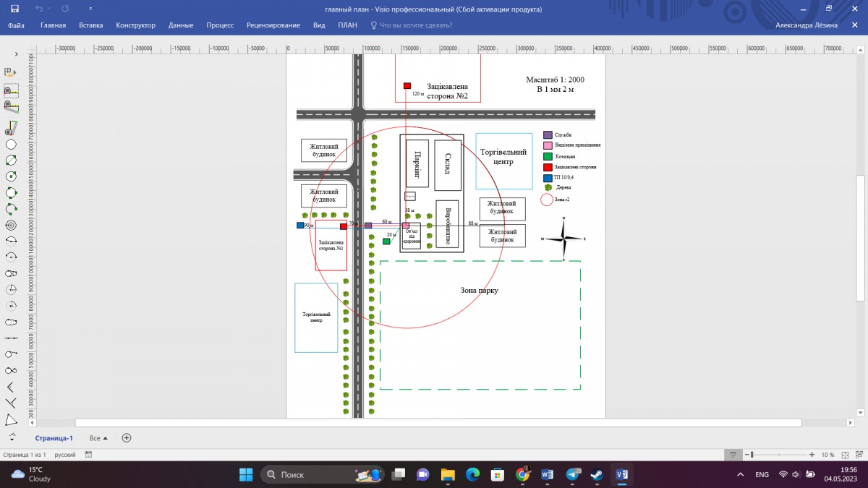Click the fit page to window icon
The height and width of the screenshot is (488, 868).
click(846, 455)
